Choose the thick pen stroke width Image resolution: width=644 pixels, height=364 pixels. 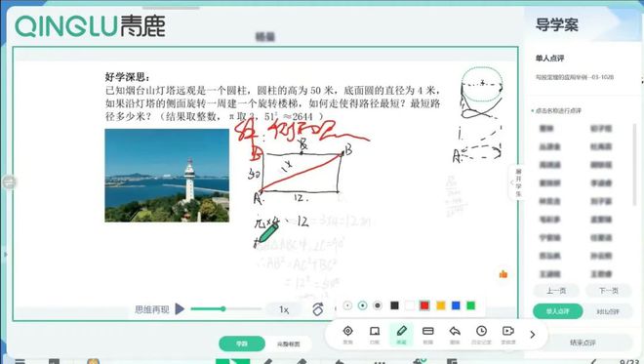[x=378, y=305]
